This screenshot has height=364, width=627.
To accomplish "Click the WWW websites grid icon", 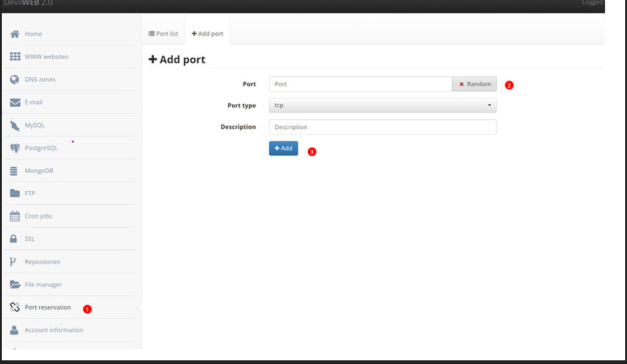I will pyautogui.click(x=15, y=56).
